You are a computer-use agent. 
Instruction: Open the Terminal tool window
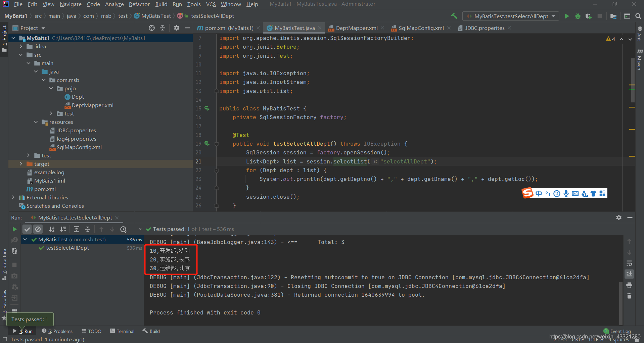pyautogui.click(x=122, y=331)
